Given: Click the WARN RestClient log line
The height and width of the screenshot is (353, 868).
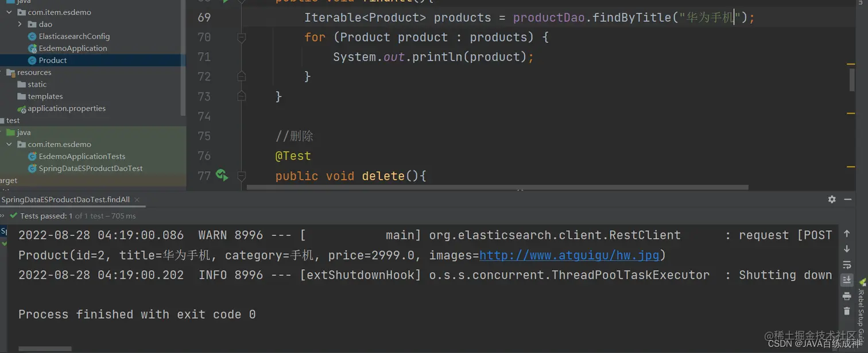Looking at the screenshot, I should (425, 235).
